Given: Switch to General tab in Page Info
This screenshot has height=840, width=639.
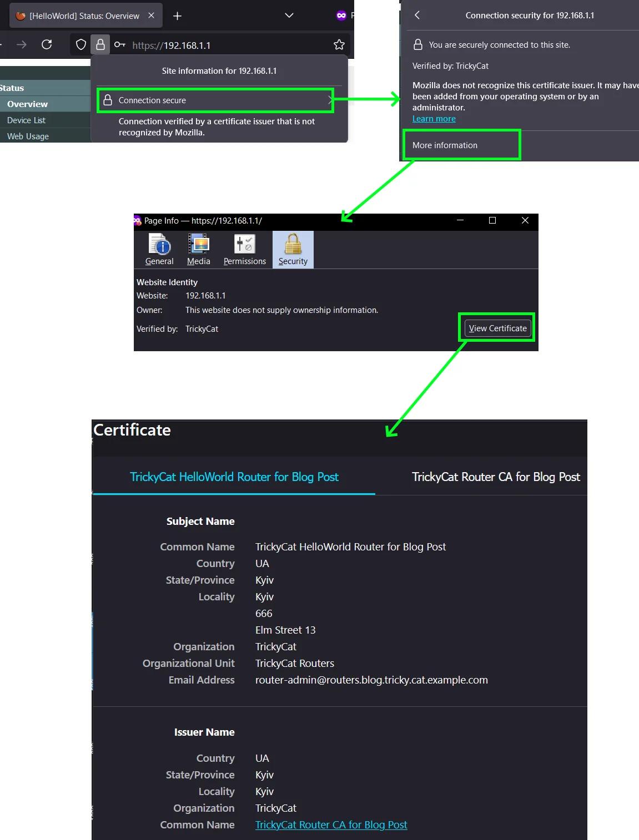Looking at the screenshot, I should coord(159,250).
